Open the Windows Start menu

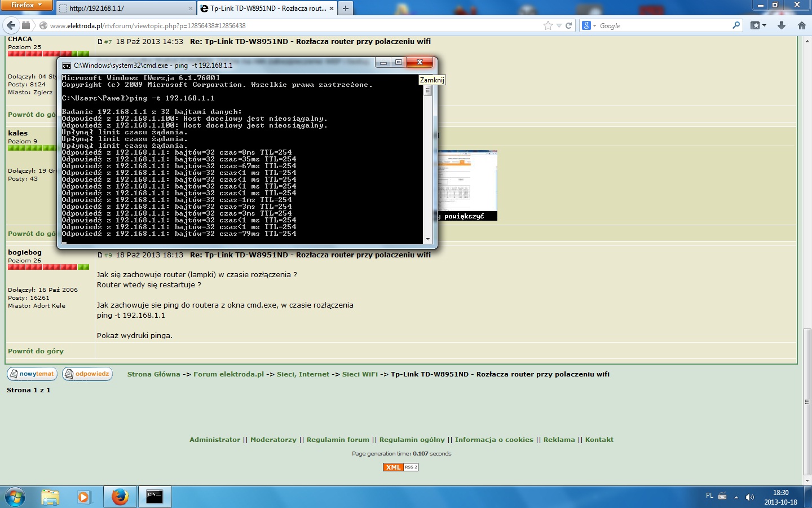(x=15, y=497)
